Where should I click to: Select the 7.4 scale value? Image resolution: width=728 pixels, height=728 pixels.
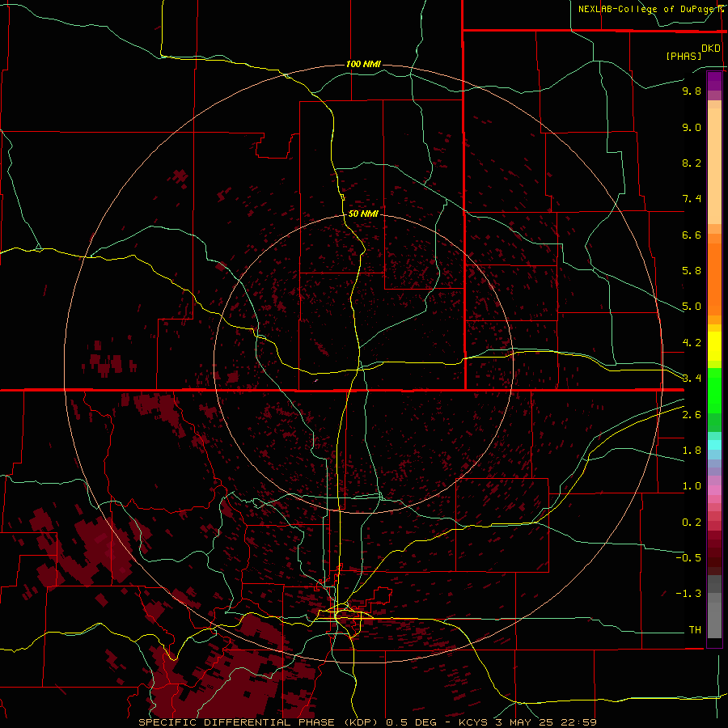tap(692, 199)
